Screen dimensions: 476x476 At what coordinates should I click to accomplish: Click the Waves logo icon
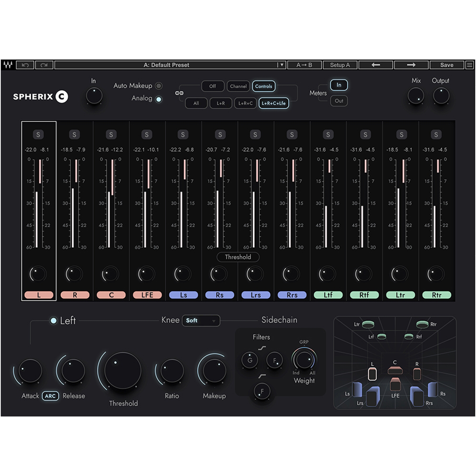point(8,65)
